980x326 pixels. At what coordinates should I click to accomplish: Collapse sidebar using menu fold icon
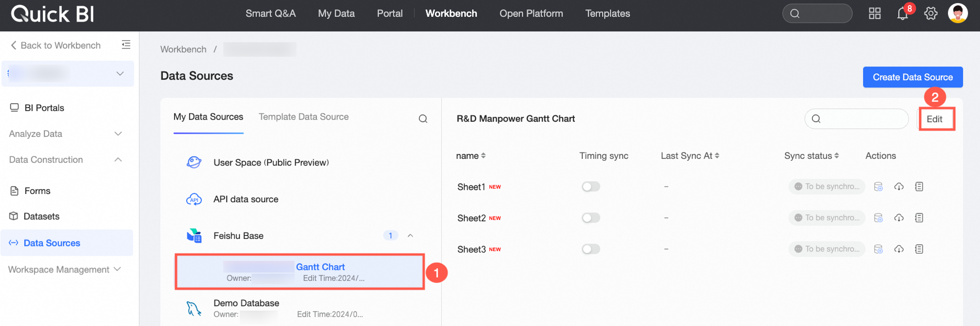tap(126, 45)
